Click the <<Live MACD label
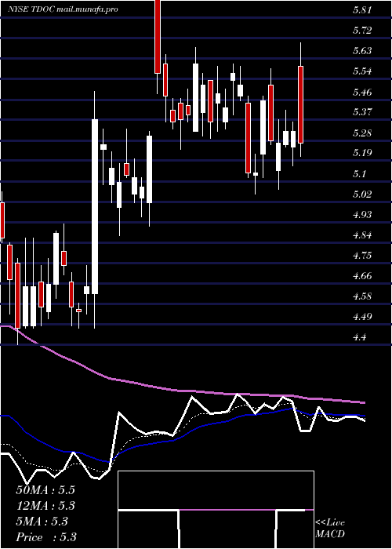Image resolution: width=392 pixels, height=549 pixels. [x=330, y=529]
